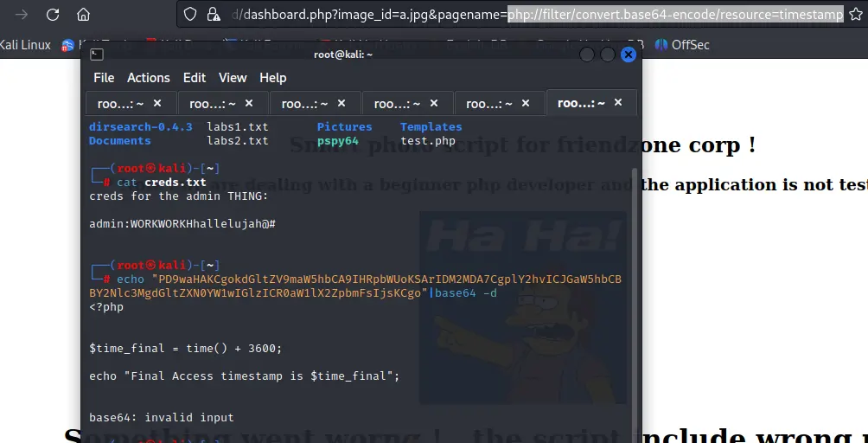Click the terminal window icon in the title bar
Screen dimensions: 868x443
(96, 55)
